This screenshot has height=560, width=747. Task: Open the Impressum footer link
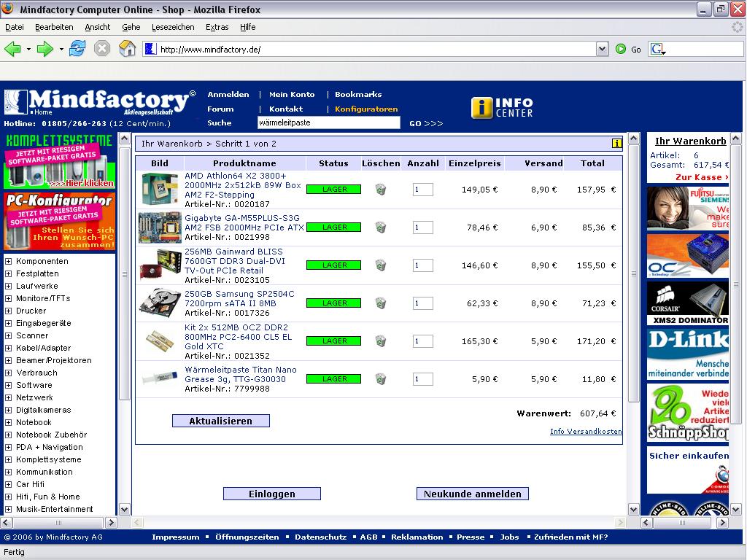175,537
